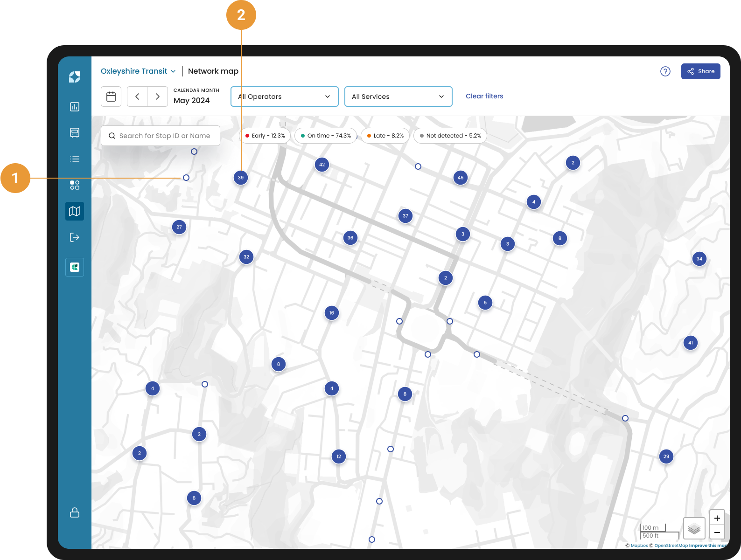Select the stop cluster labeled 36
The width and height of the screenshot is (741, 560).
350,238
